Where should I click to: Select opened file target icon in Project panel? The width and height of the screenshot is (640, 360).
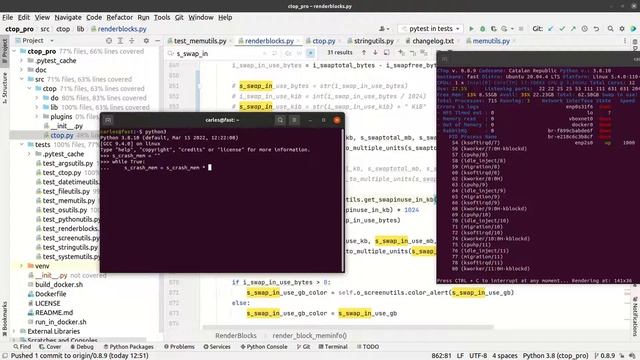click(109, 40)
